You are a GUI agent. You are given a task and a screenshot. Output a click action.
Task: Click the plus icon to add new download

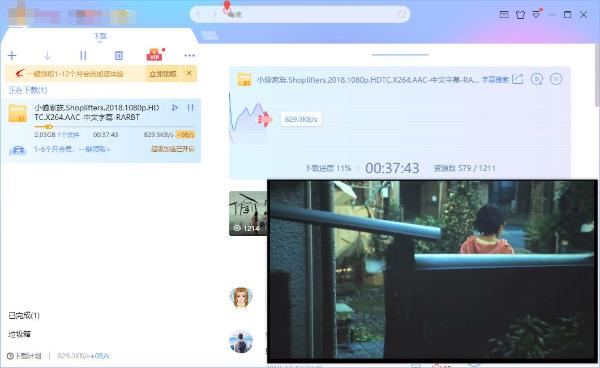[12, 56]
